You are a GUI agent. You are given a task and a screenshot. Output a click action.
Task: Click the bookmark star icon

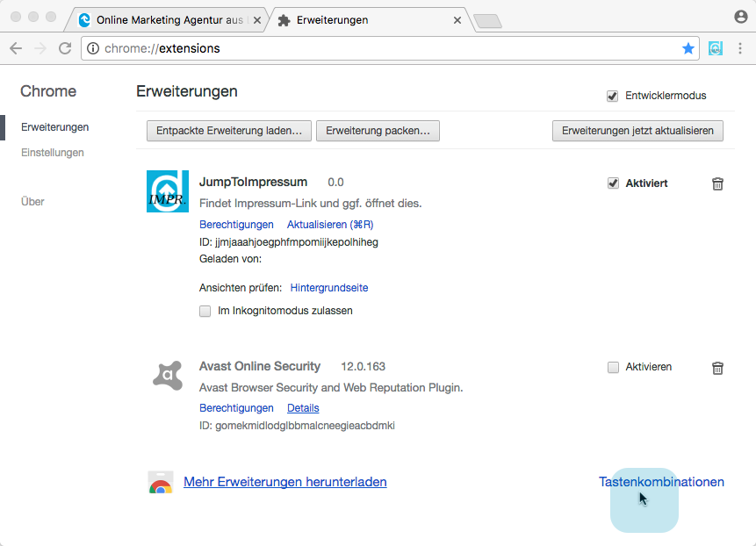pyautogui.click(x=688, y=48)
